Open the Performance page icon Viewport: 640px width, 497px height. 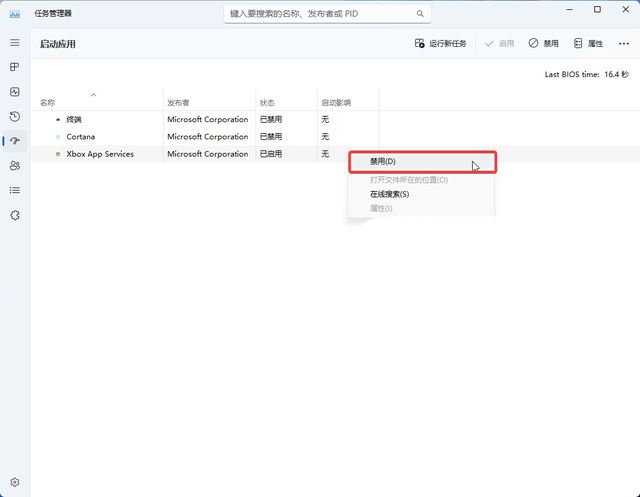click(14, 92)
